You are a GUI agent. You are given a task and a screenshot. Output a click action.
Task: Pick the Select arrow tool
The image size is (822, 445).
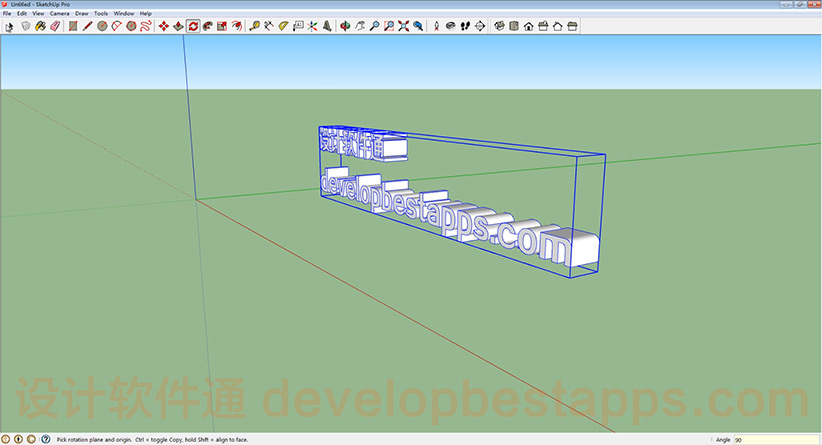9,26
